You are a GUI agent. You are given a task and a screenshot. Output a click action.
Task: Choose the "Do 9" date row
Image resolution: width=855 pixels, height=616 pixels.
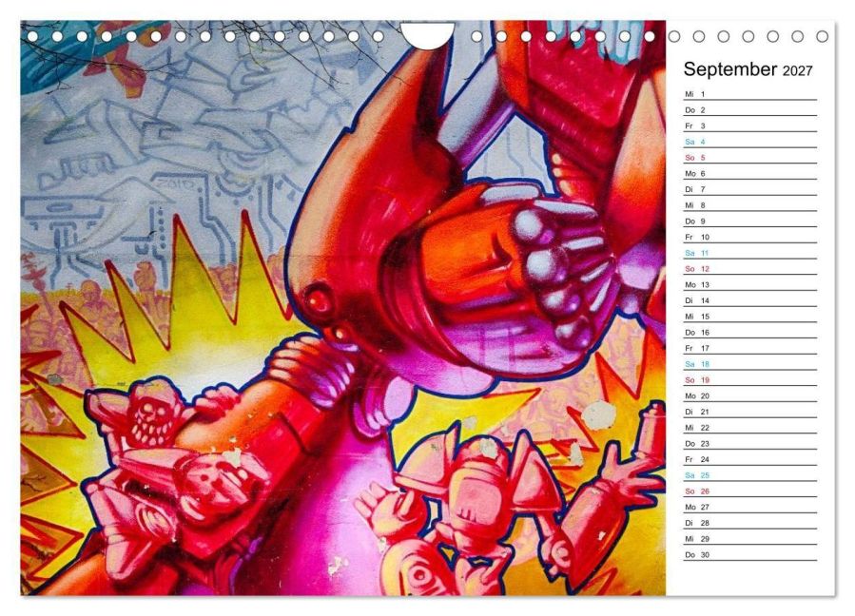click(x=750, y=221)
